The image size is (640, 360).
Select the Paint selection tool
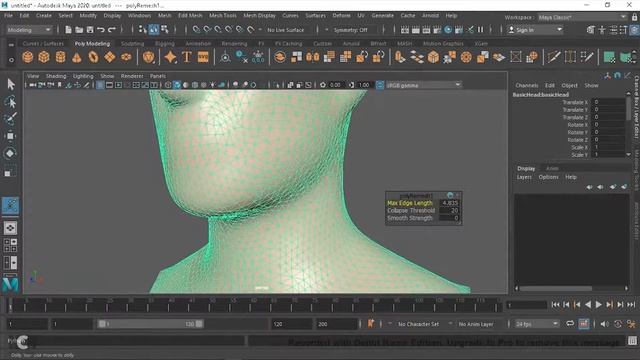pos(11,119)
